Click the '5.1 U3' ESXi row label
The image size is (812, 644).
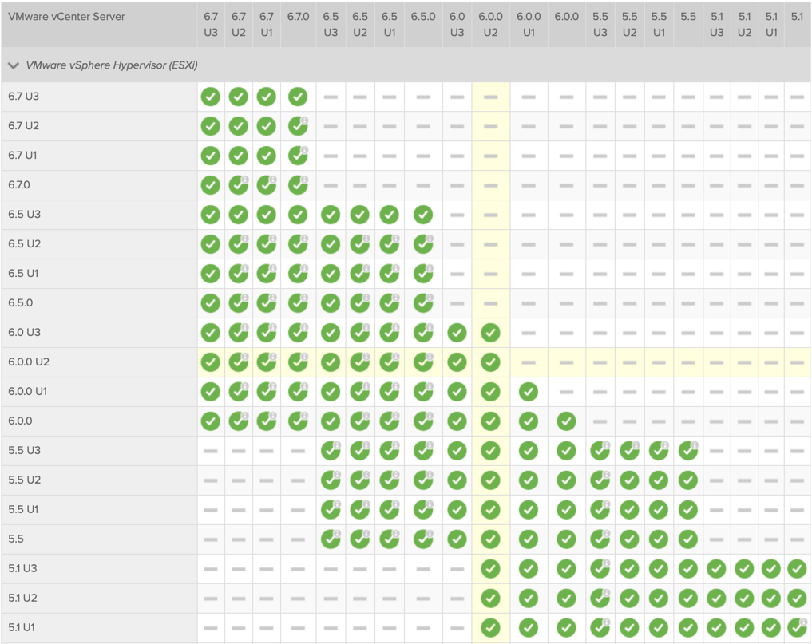coord(23,568)
